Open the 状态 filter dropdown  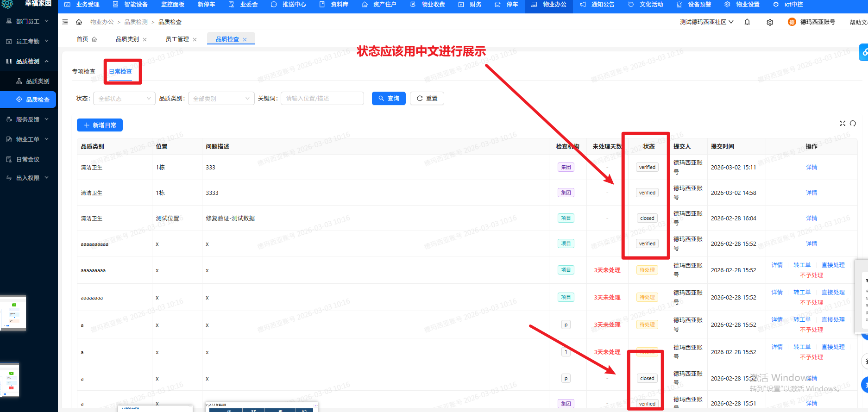(x=124, y=99)
